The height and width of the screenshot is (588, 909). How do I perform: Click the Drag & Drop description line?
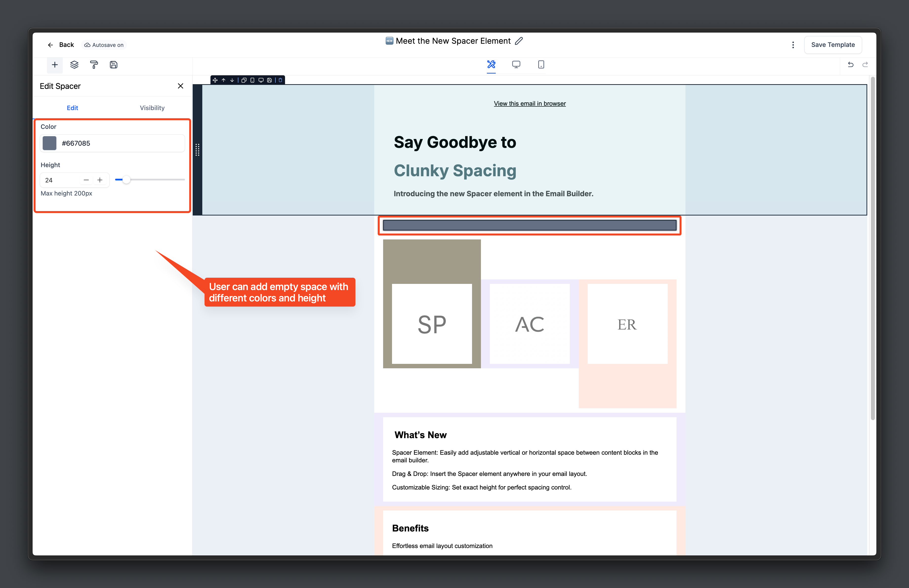point(489,474)
